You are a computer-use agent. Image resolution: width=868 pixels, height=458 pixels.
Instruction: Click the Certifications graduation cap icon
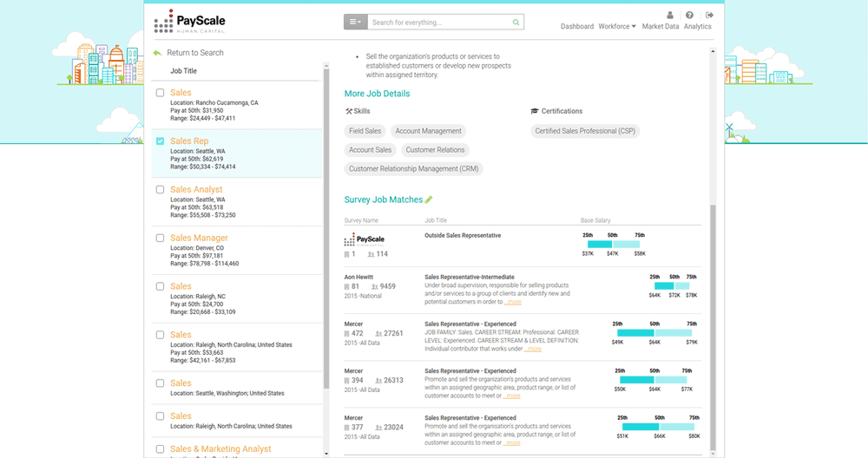tap(534, 111)
